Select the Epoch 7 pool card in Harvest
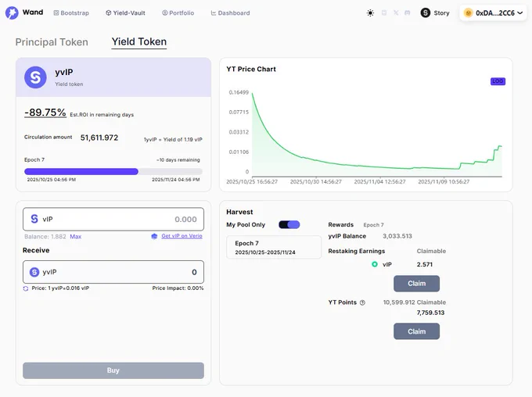The image size is (532, 397). (x=274, y=248)
